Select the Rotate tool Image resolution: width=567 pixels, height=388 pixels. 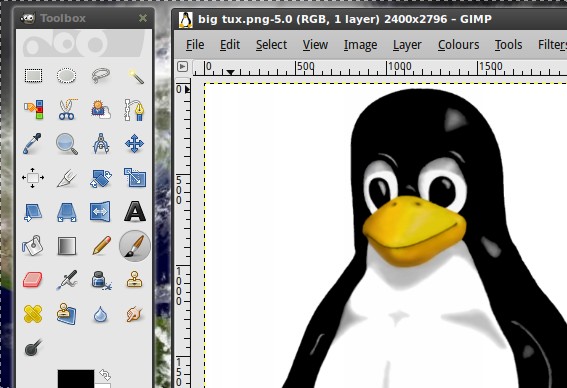coord(101,178)
